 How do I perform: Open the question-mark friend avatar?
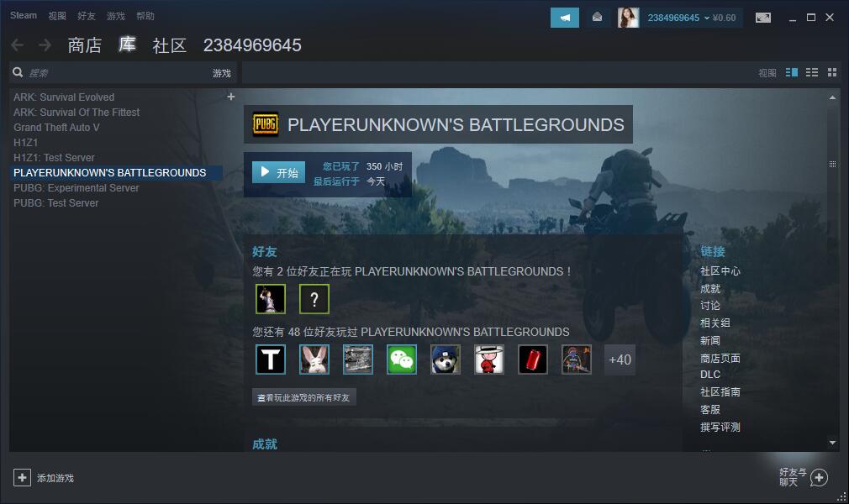314,299
